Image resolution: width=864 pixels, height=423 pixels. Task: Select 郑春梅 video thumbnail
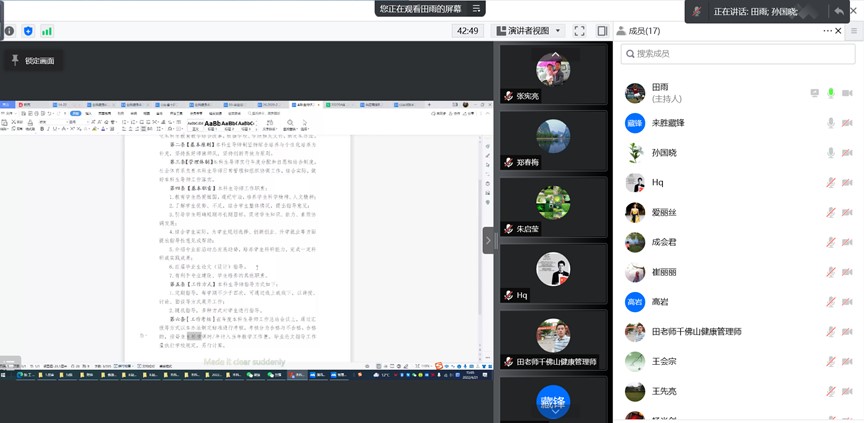pyautogui.click(x=540, y=143)
